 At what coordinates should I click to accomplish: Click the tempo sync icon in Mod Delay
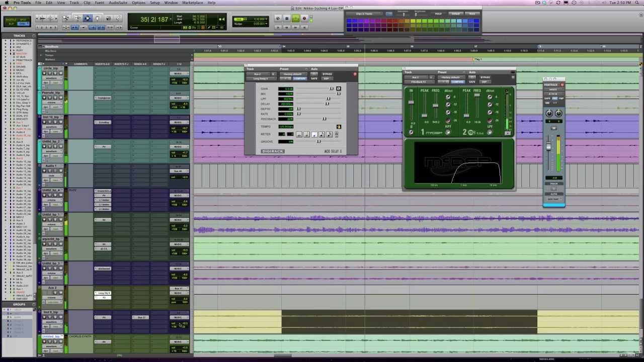[339, 127]
